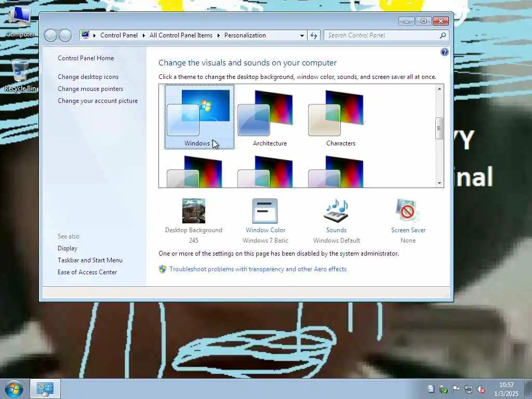Image resolution: width=532 pixels, height=399 pixels.
Task: Select the Recycle Bin desktop icon
Action: pos(20,75)
